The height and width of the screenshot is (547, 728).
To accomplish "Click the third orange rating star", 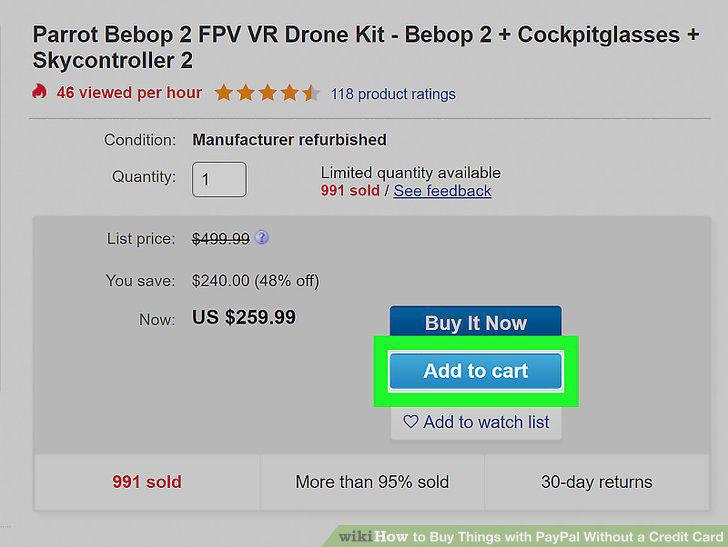I will (x=267, y=93).
